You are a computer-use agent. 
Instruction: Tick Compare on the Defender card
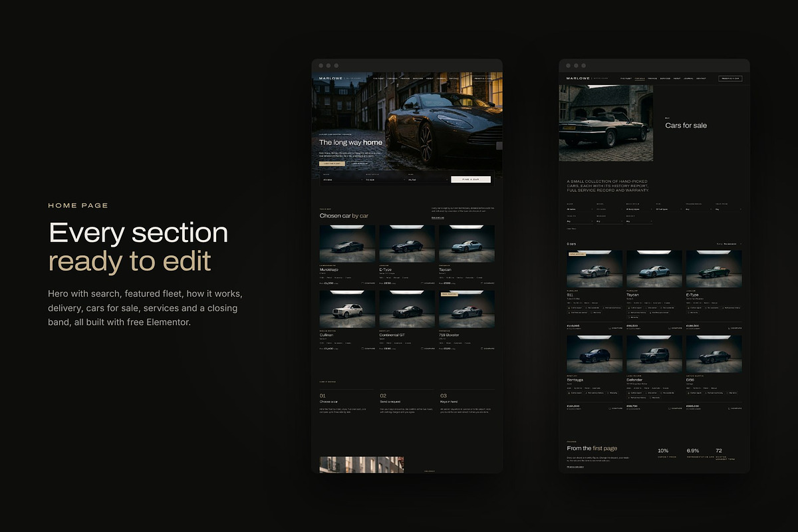coord(675,408)
